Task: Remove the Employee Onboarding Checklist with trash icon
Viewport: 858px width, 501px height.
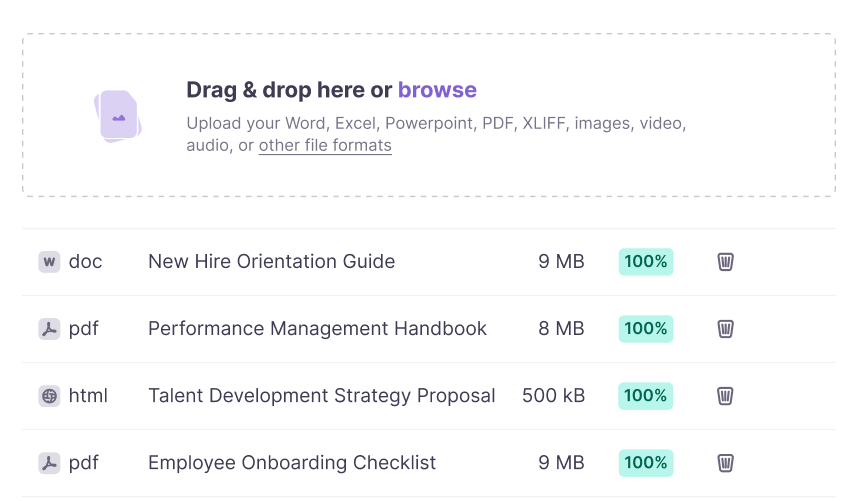Action: click(726, 463)
